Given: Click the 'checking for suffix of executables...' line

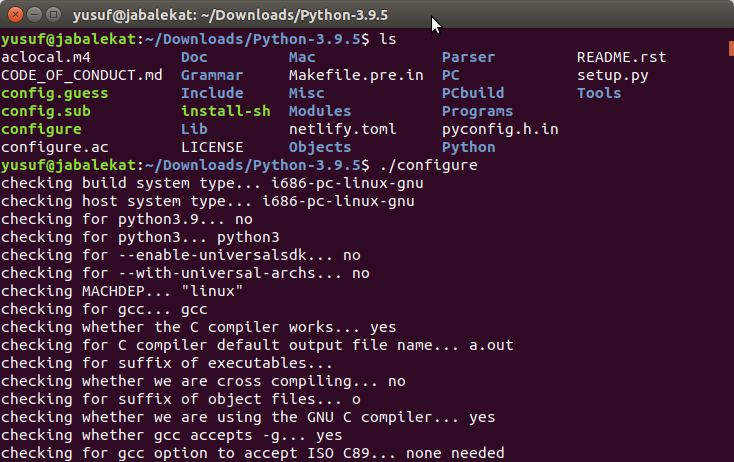Looking at the screenshot, I should (x=167, y=364).
